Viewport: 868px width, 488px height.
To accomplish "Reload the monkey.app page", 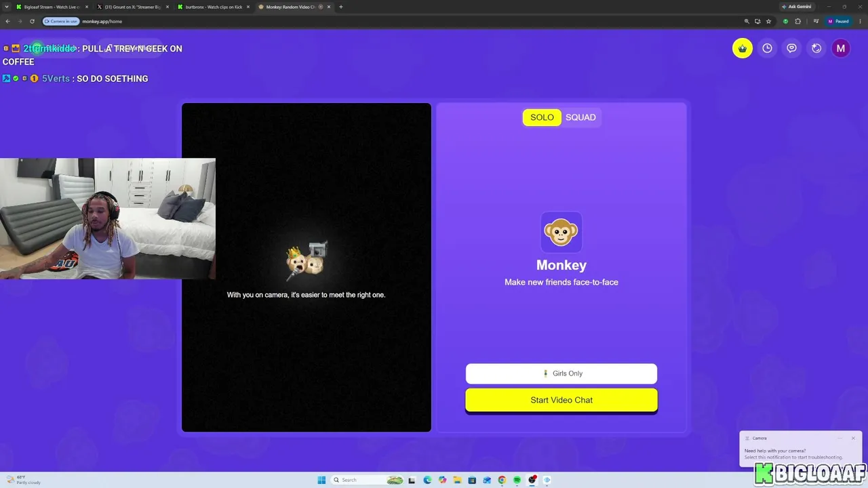I will coord(32,21).
